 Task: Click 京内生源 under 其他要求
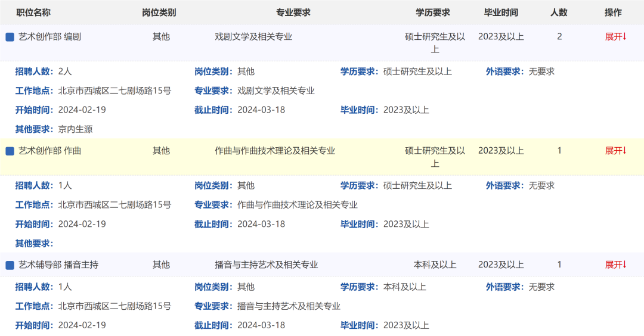click(75, 129)
